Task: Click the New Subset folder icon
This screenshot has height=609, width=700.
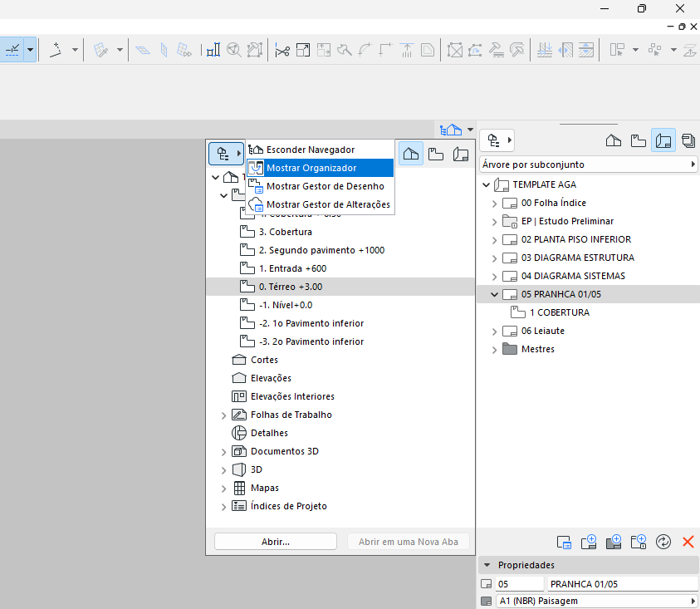Action: point(638,542)
